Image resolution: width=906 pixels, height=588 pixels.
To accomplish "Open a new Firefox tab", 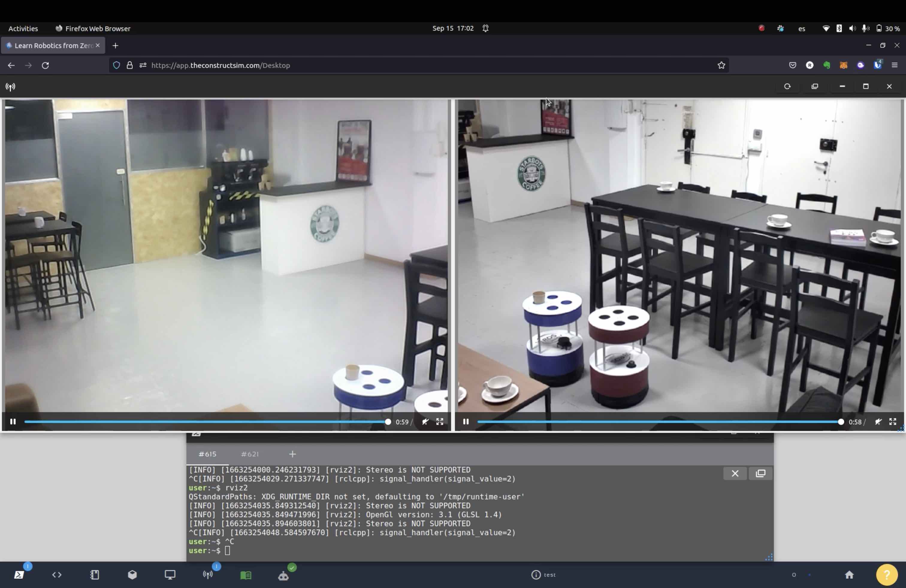I will [x=115, y=46].
